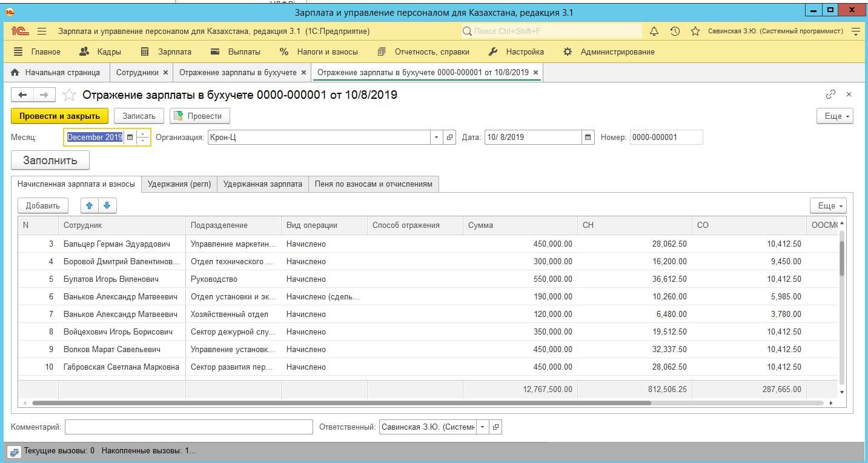868x463 pixels.
Task: Click the Добавить button
Action: pyautogui.click(x=43, y=205)
